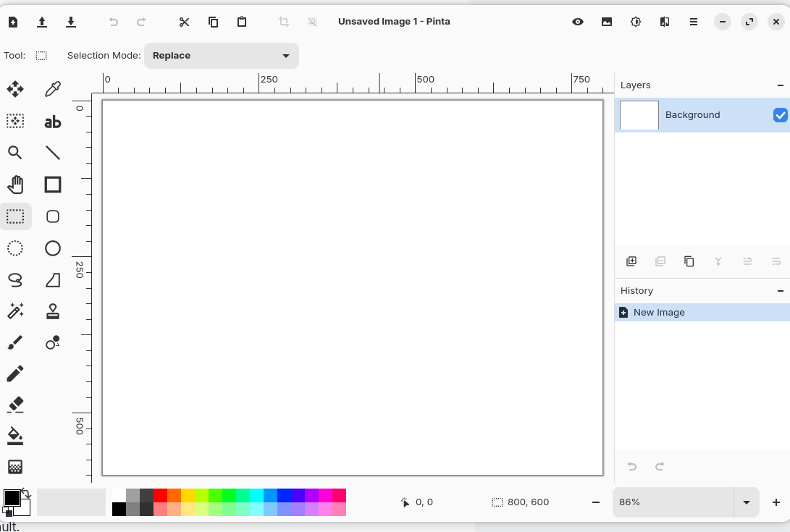The width and height of the screenshot is (790, 532).
Task: Choose the Lasso Select tool
Action: [15, 280]
